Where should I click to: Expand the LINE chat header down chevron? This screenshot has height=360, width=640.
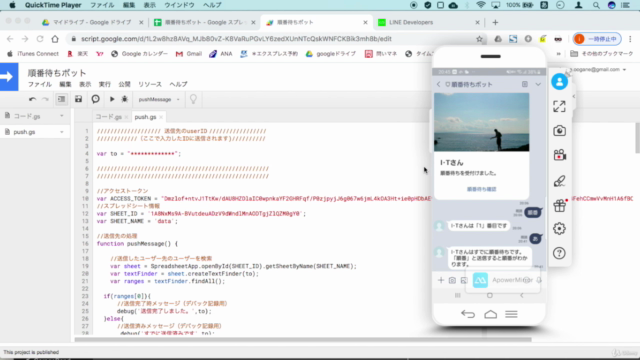point(538,84)
